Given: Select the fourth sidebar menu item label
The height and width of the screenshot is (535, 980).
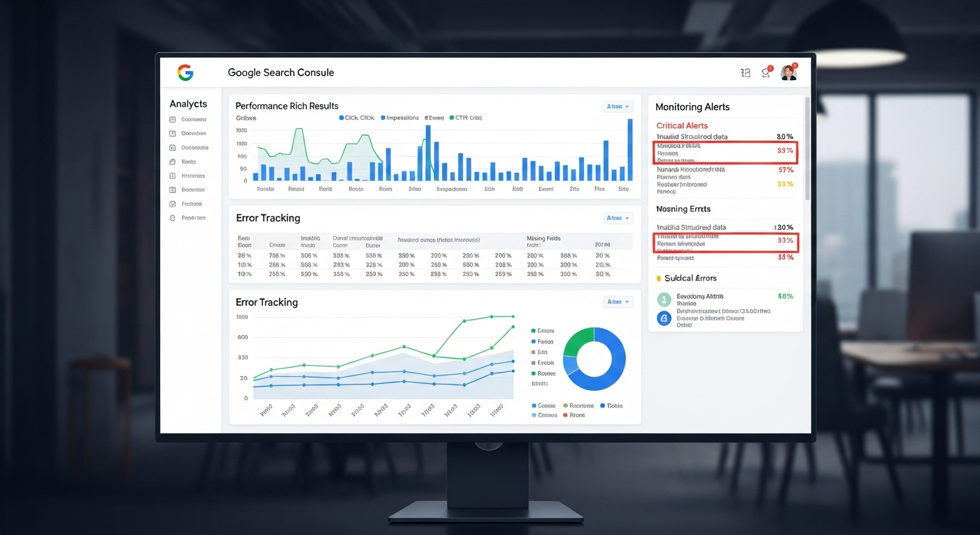Looking at the screenshot, I should pyautogui.click(x=189, y=162).
